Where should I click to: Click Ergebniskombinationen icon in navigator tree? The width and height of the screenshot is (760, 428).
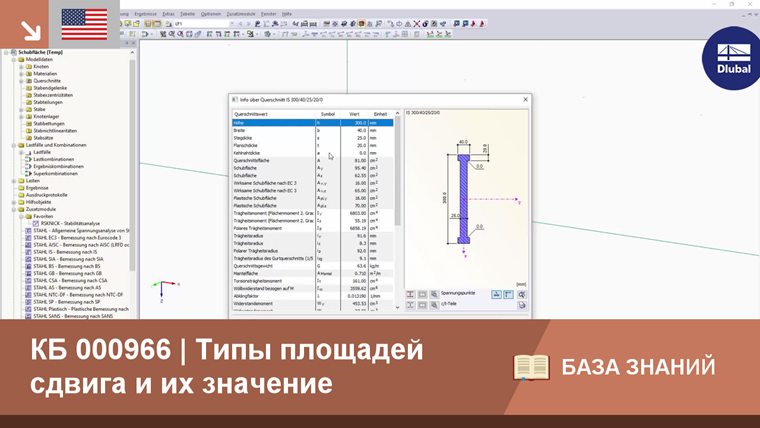coord(29,166)
